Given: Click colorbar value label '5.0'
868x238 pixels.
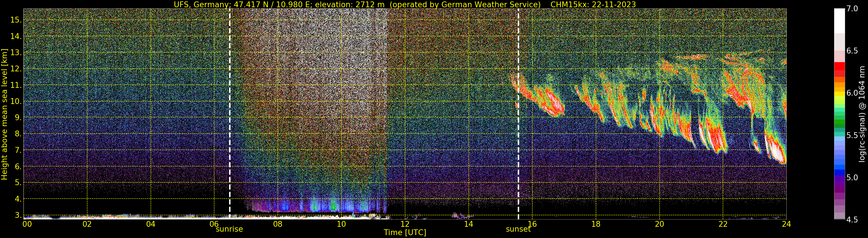Looking at the screenshot, I should click(x=852, y=177).
